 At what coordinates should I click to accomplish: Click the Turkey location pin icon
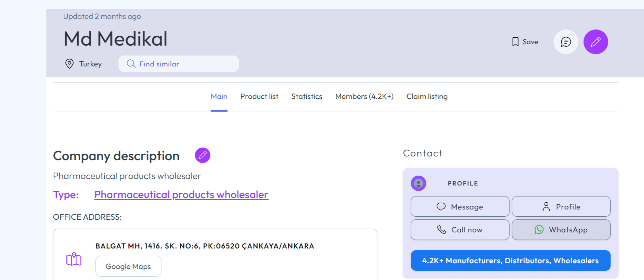(x=69, y=64)
